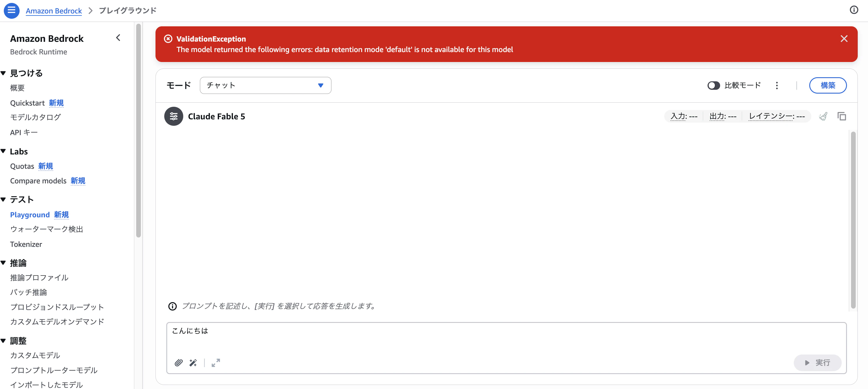Copy the conversation with the copy icon
Image resolution: width=868 pixels, height=389 pixels.
pyautogui.click(x=841, y=116)
